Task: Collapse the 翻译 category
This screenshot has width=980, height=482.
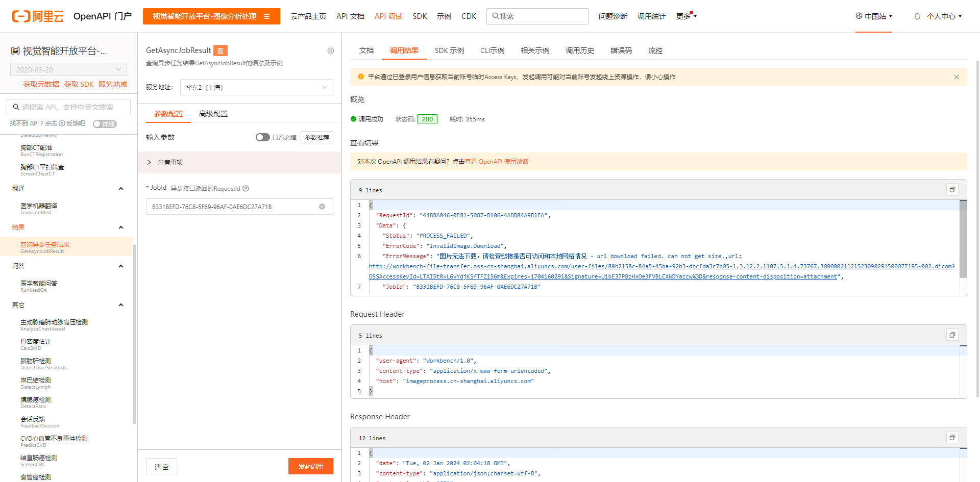Action: [121, 189]
